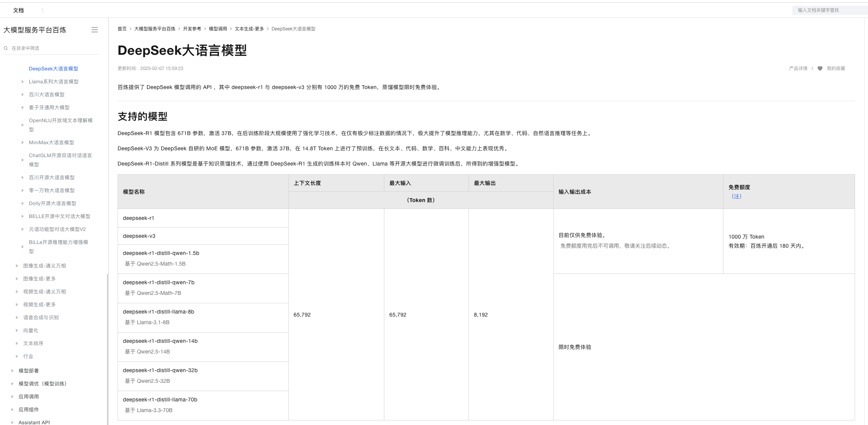Expand the Llama系列大语言模型 tree arrow
Image resolution: width=868 pixels, height=425 pixels.
[22, 81]
